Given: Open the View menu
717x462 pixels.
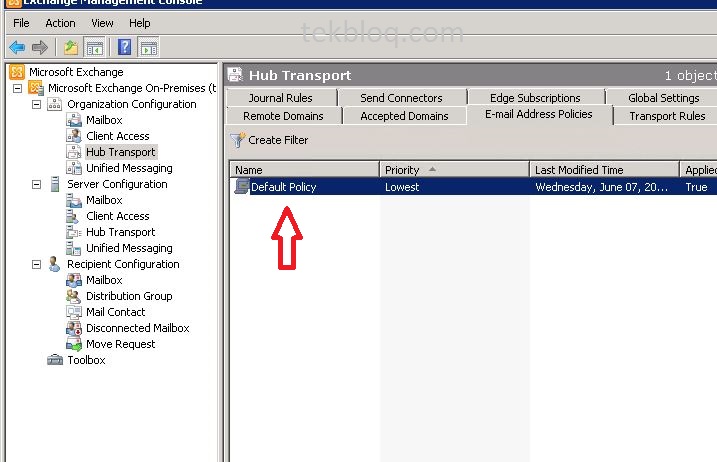Looking at the screenshot, I should [102, 23].
